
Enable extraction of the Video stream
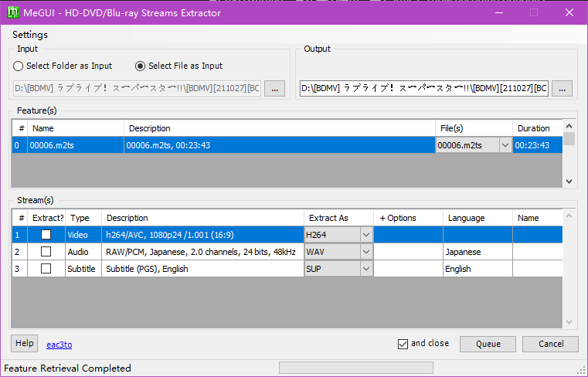tap(46, 234)
